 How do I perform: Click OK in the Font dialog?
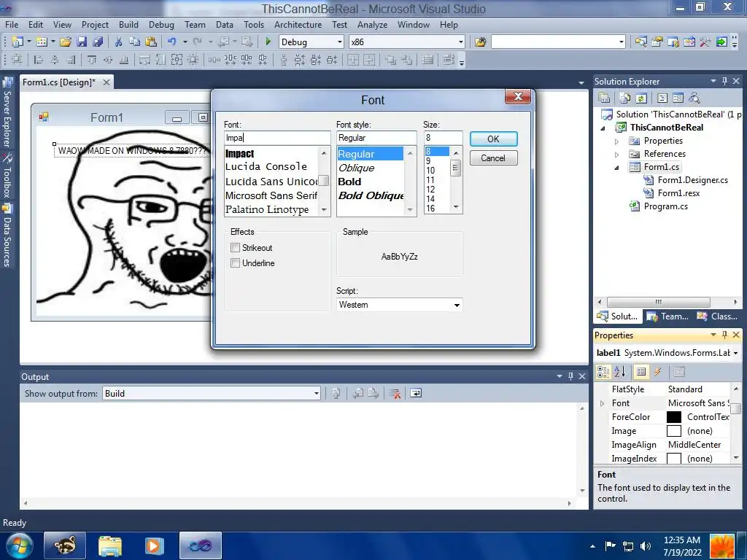point(494,139)
